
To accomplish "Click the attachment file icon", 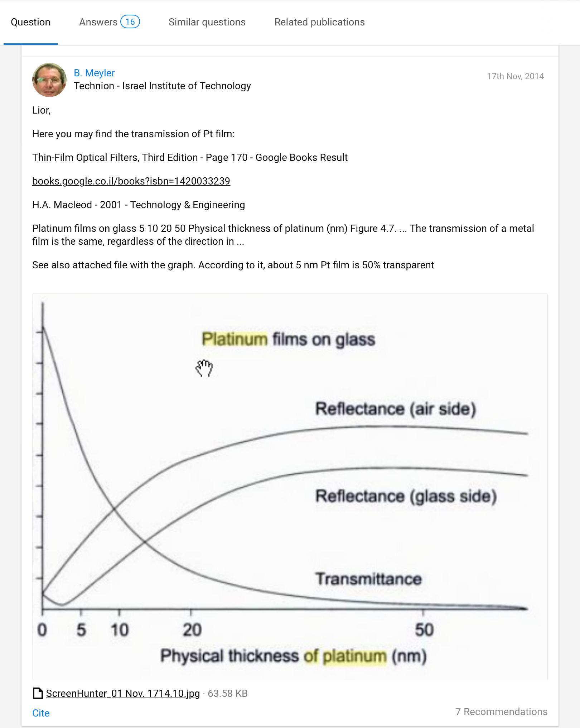I will pyautogui.click(x=38, y=693).
